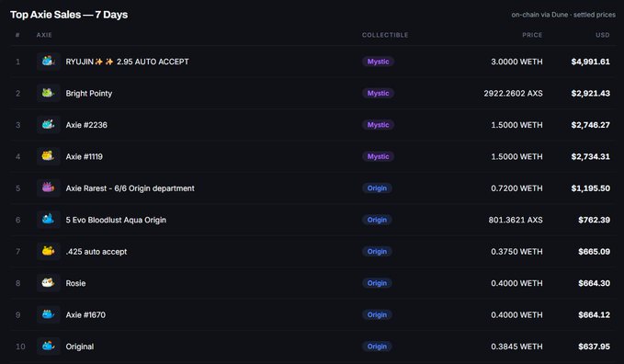The width and height of the screenshot is (624, 364).
Task: Click the # rank column header
Action: click(x=17, y=35)
